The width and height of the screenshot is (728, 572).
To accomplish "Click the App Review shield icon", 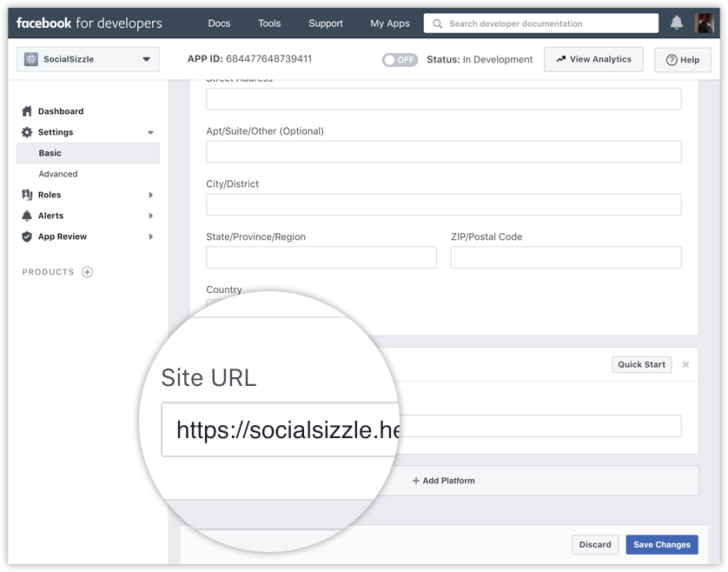I will click(27, 236).
